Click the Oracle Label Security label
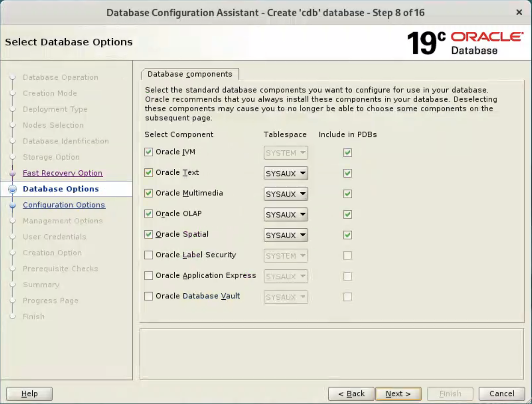Viewport: 532px width, 404px height. (x=196, y=255)
